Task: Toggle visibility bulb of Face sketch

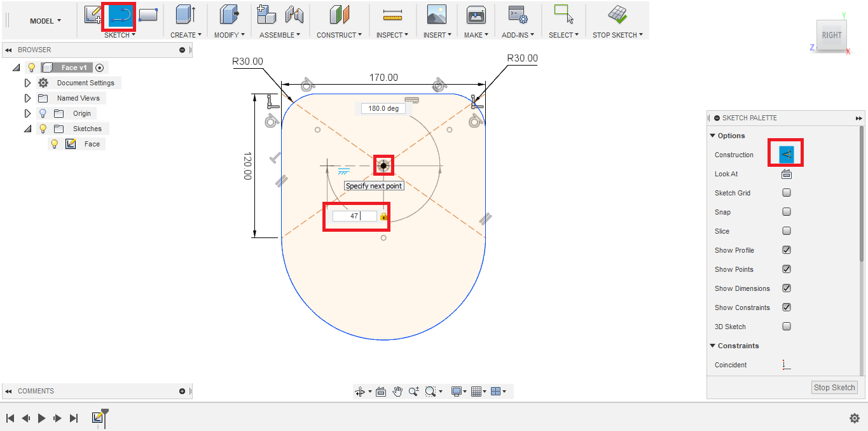Action: coord(55,144)
